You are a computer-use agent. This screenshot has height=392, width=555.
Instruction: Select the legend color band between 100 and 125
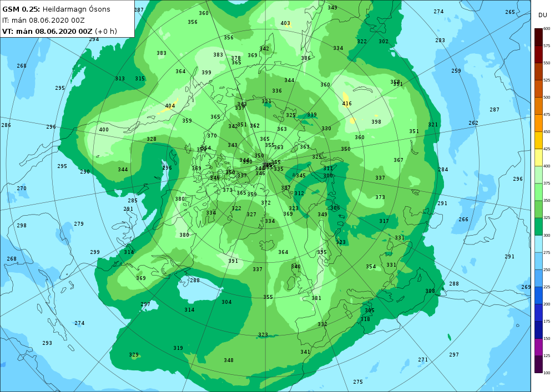(x=538, y=364)
